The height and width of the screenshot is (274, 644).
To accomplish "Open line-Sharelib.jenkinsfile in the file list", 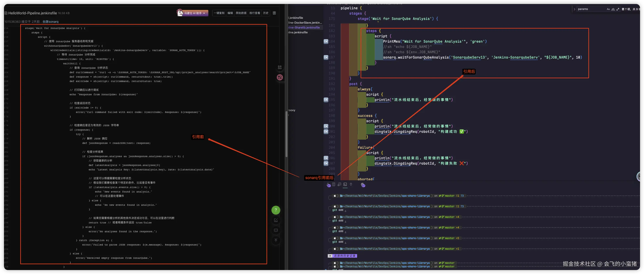I will pos(304,28).
